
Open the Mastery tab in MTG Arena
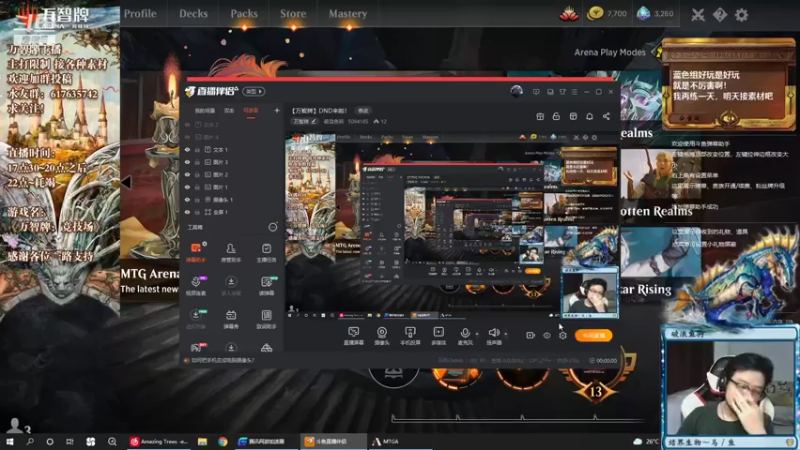coord(348,14)
